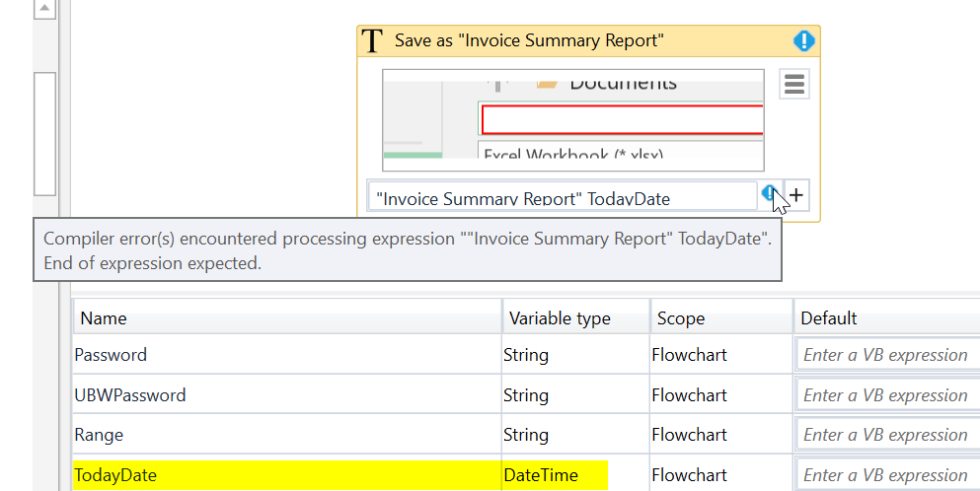Open the Flowchart scope dropdown for Range
The image size is (980, 491).
(720, 435)
